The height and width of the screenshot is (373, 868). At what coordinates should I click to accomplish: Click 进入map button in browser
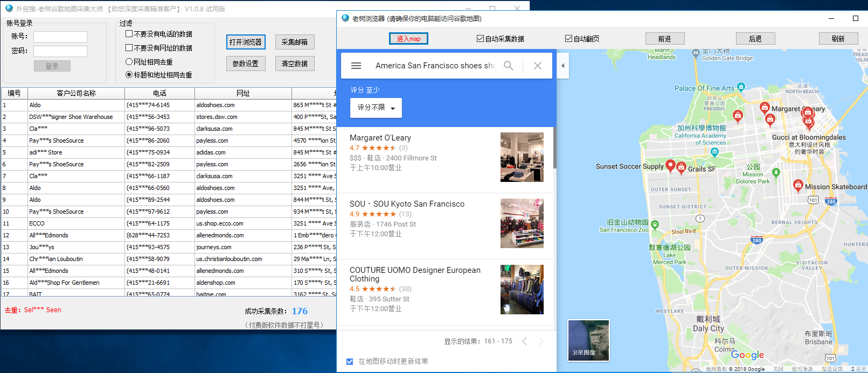pyautogui.click(x=408, y=39)
